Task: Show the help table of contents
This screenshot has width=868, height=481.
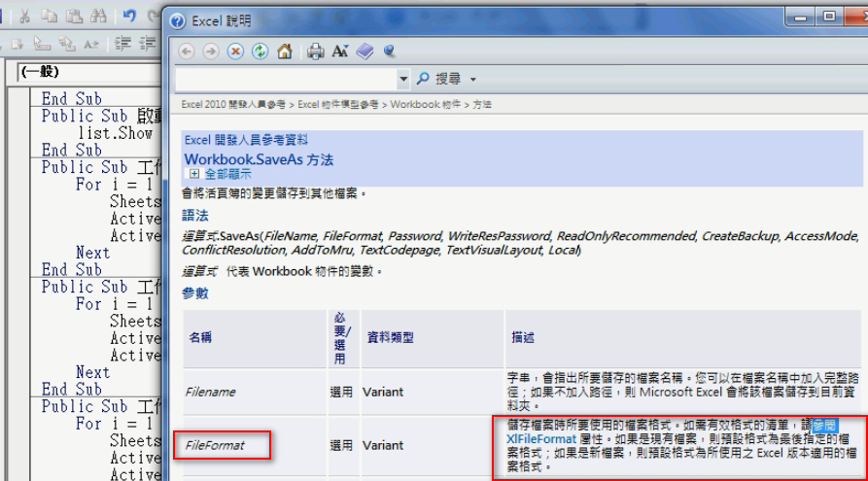Action: click(365, 52)
